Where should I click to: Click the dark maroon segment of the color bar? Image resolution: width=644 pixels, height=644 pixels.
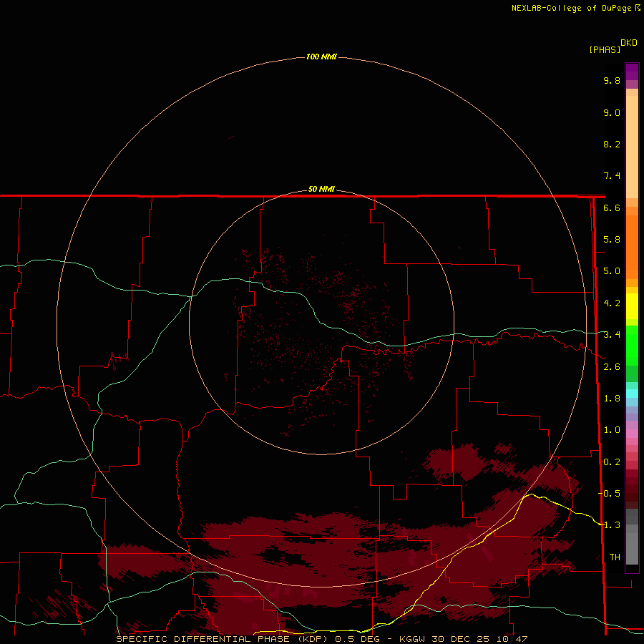(x=632, y=489)
